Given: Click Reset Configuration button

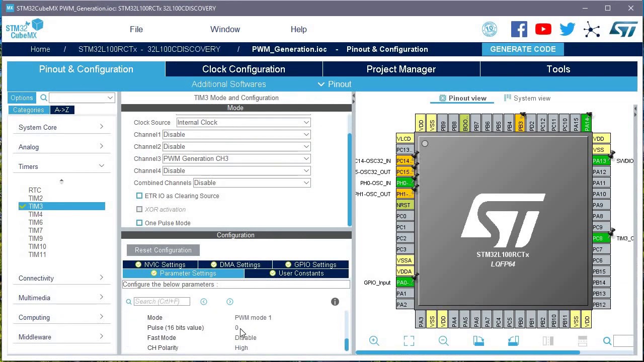Looking at the screenshot, I should point(163,250).
